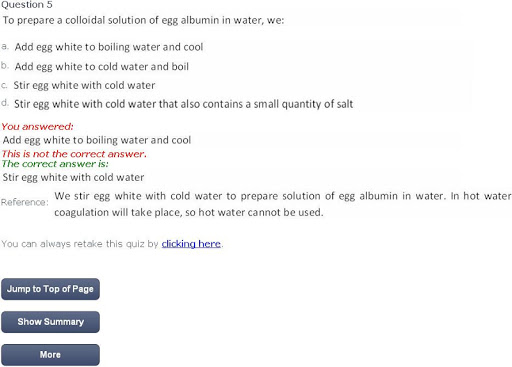Click the letter 'd.' option marker
Image resolution: width=512 pixels, height=367 pixels.
click(x=5, y=103)
